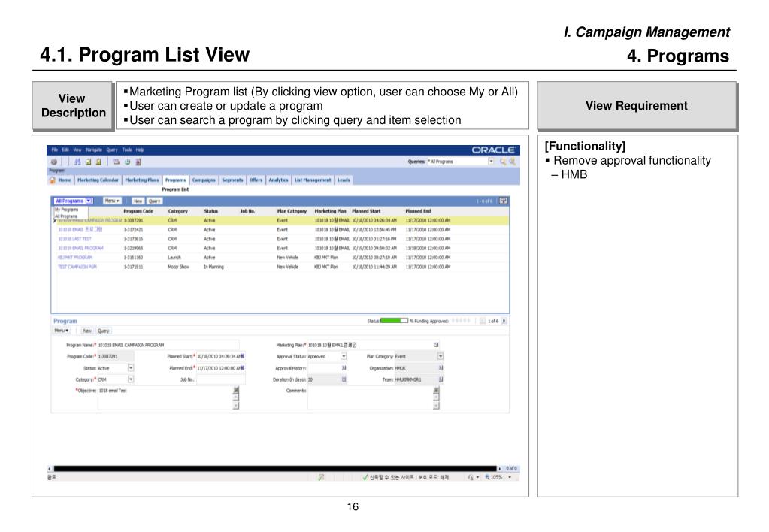Click New button in Program form
Screen dimensions: 769x532
click(87, 331)
